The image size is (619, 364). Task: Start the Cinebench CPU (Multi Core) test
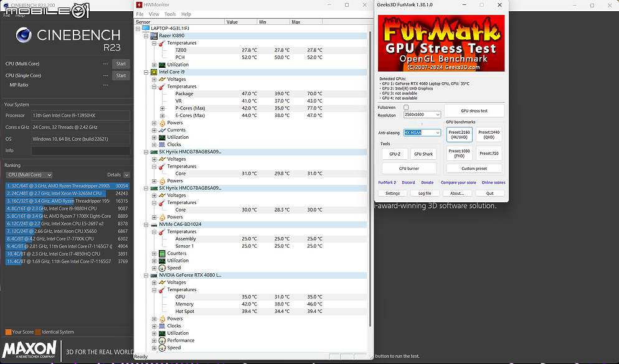[121, 64]
